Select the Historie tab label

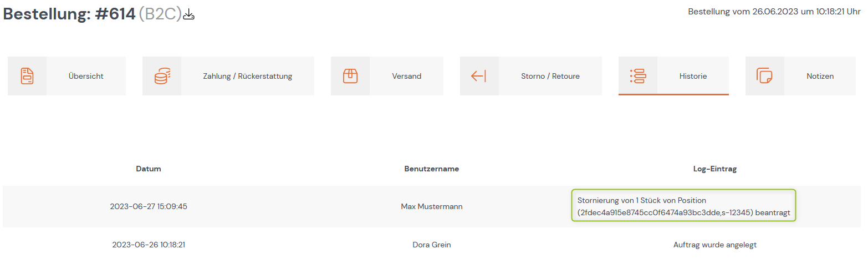(x=693, y=76)
